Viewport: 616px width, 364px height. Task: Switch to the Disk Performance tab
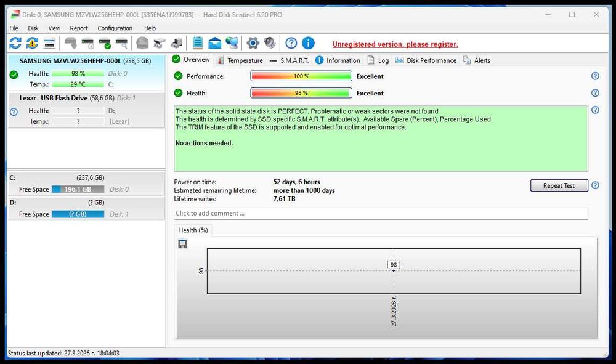click(x=426, y=60)
